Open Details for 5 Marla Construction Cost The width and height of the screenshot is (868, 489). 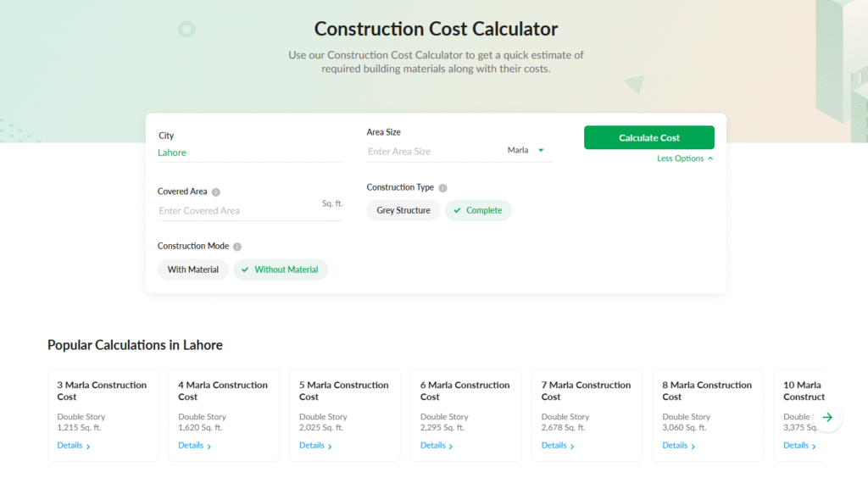click(x=315, y=446)
